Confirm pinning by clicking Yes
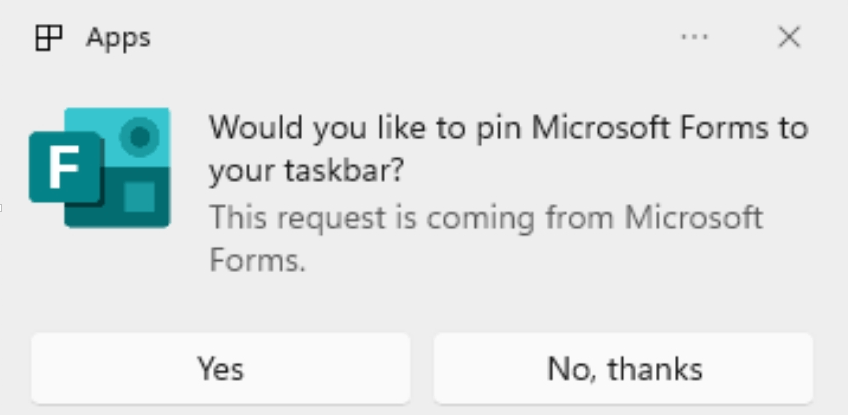Screen dimensions: 848x415 click(221, 368)
